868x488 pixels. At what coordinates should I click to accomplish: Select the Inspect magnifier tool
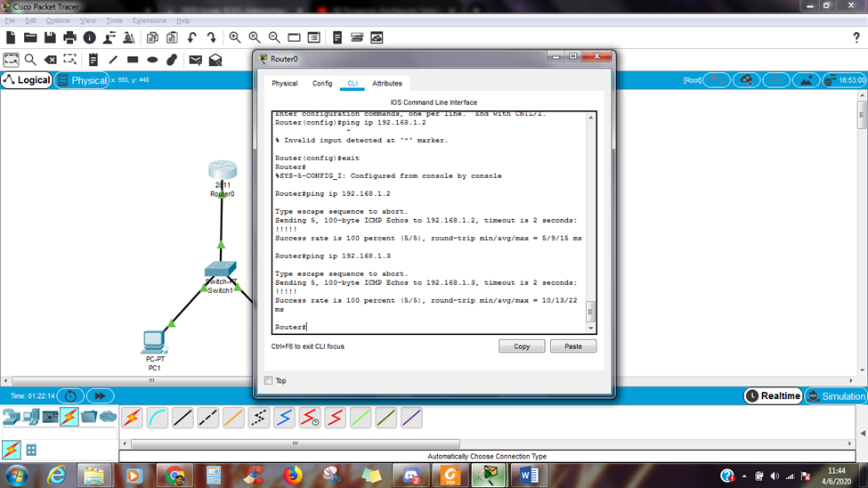30,60
